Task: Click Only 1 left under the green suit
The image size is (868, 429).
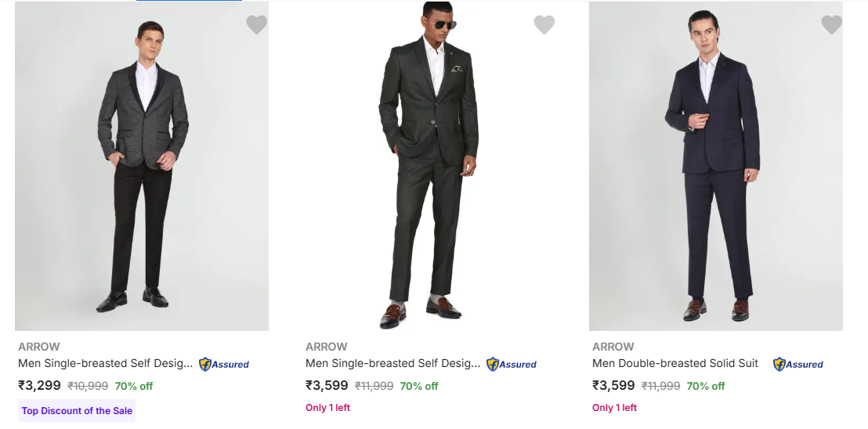Action: [x=327, y=408]
